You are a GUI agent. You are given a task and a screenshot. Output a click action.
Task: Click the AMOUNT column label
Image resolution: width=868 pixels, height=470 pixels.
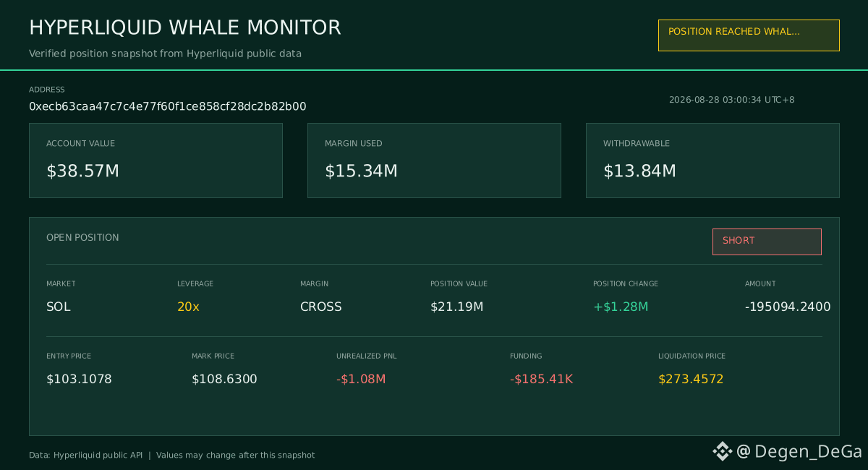760,284
